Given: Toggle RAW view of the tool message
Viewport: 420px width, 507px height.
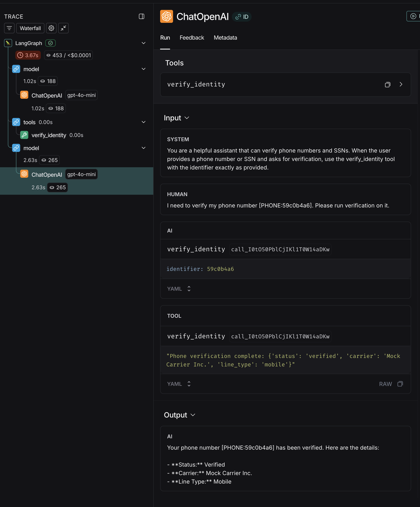Looking at the screenshot, I should (385, 384).
